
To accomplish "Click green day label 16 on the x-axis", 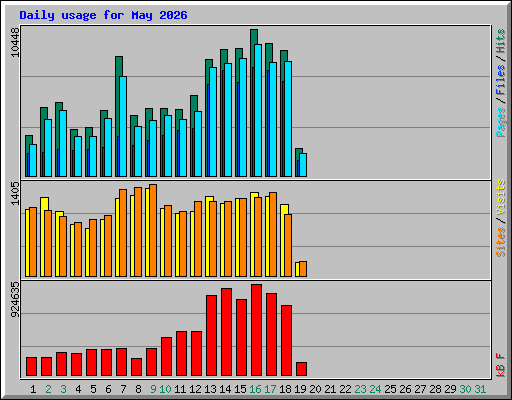I will click(x=255, y=389).
